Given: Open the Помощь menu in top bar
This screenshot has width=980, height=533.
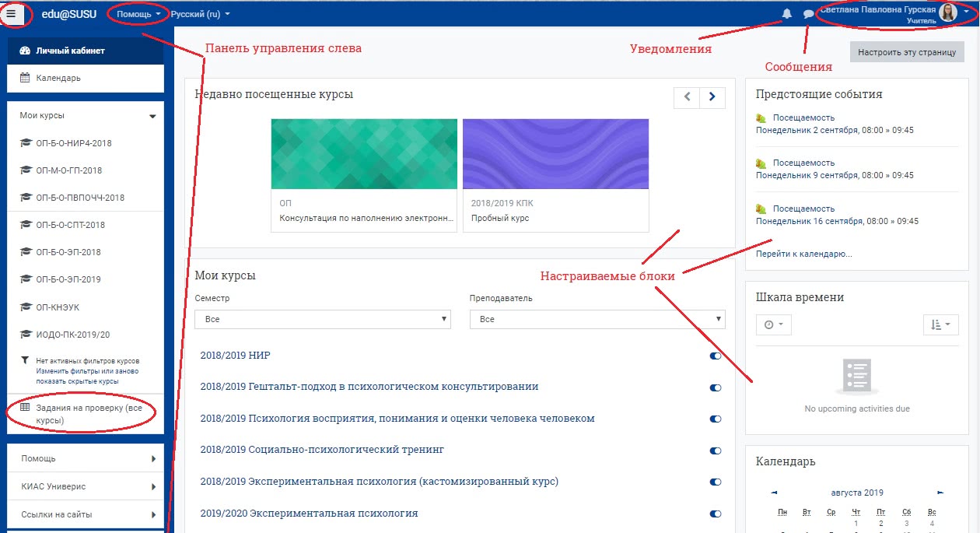Looking at the screenshot, I should point(138,14).
